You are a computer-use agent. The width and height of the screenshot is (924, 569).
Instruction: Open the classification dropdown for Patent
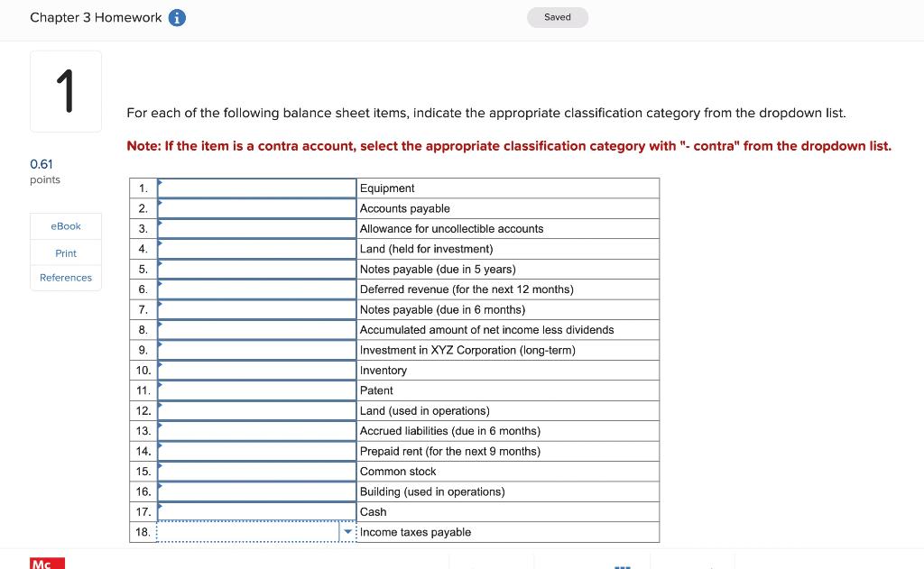[x=256, y=390]
